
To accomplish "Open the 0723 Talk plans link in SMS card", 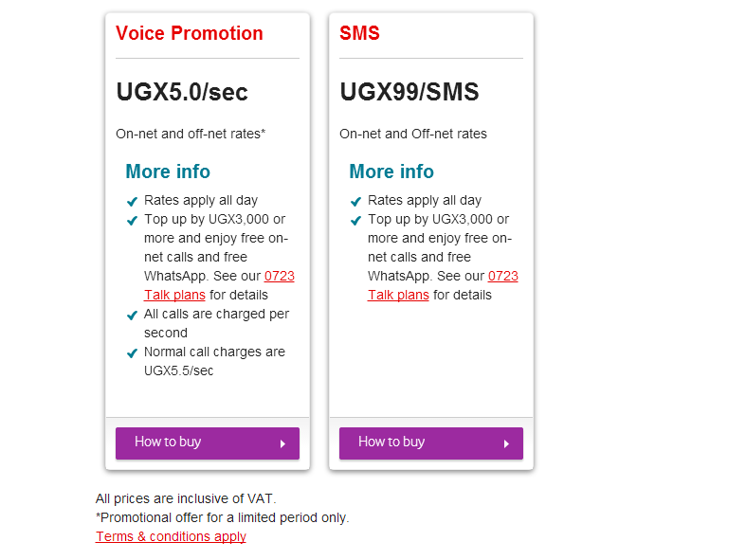I will [399, 295].
